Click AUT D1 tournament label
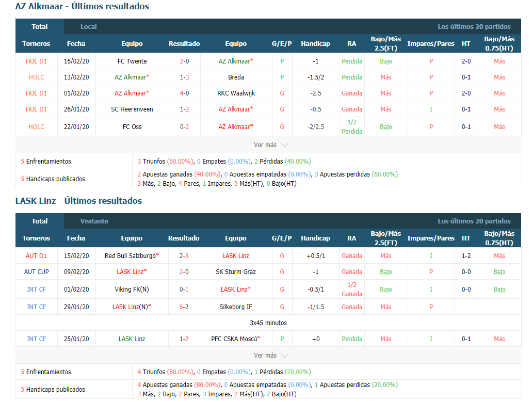The height and width of the screenshot is (402, 532). tap(36, 255)
